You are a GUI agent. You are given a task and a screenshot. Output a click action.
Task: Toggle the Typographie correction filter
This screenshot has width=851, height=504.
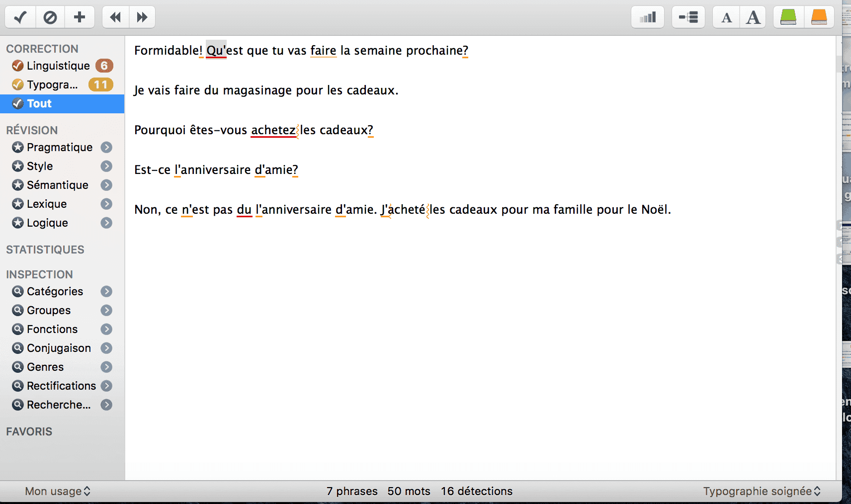pos(52,84)
